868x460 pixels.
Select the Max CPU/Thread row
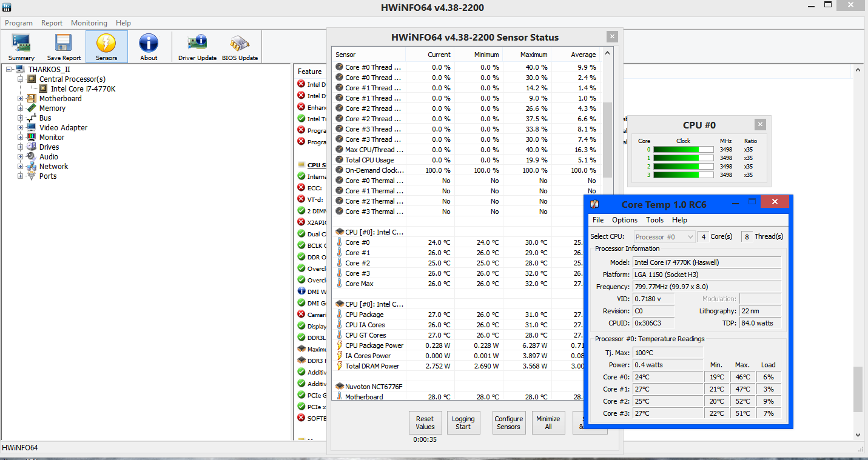pyautogui.click(x=466, y=150)
